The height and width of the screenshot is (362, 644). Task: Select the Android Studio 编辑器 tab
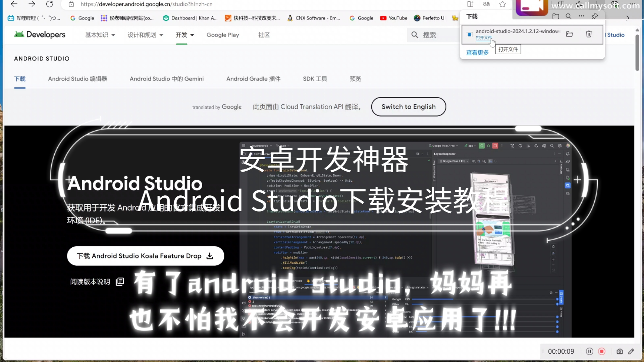77,79
